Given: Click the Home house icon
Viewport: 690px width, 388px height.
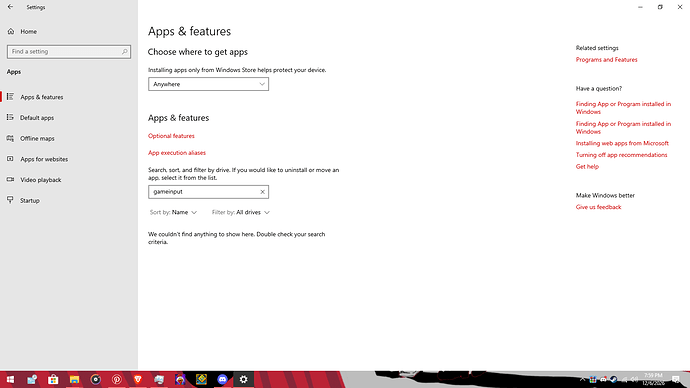Looking at the screenshot, I should tap(11, 31).
